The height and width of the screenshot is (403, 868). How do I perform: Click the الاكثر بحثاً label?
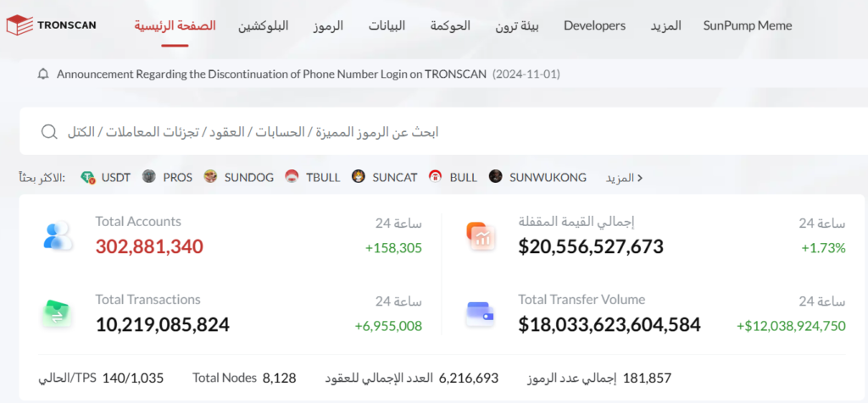coord(42,178)
